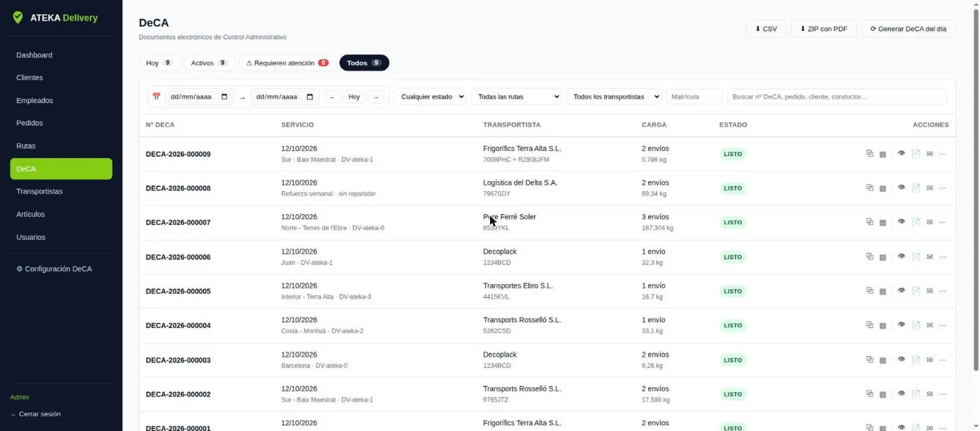
Task: Open the start date picker field
Action: pyautogui.click(x=199, y=97)
